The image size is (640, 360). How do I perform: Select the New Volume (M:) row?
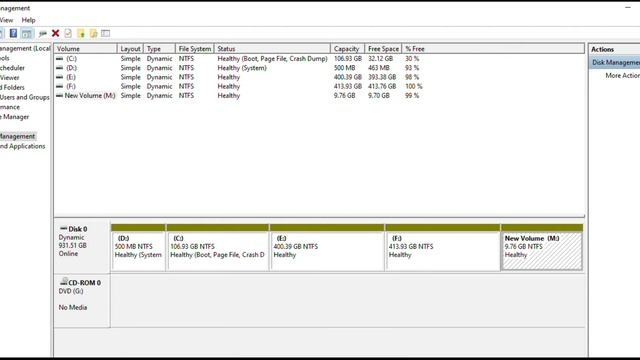tap(319, 96)
